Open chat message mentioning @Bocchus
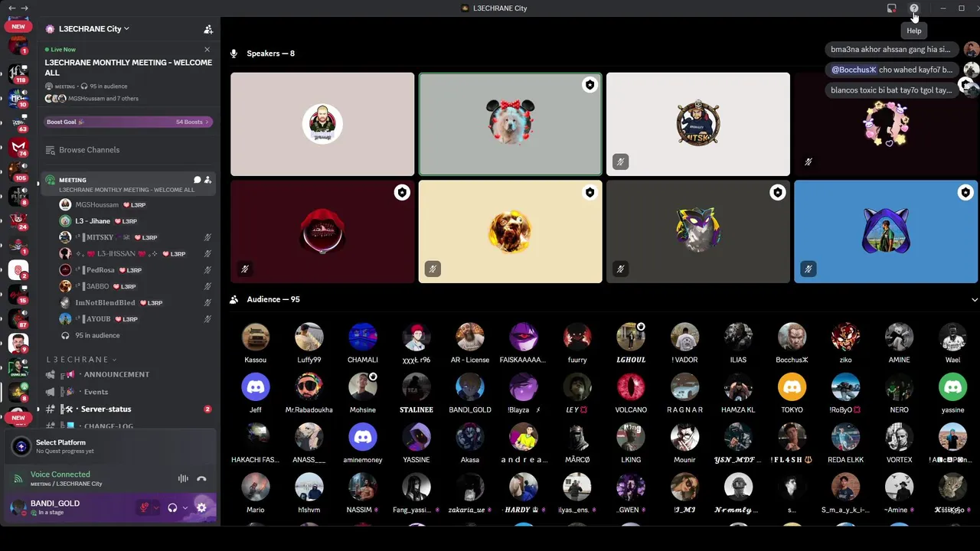980x551 pixels. pyautogui.click(x=892, y=70)
